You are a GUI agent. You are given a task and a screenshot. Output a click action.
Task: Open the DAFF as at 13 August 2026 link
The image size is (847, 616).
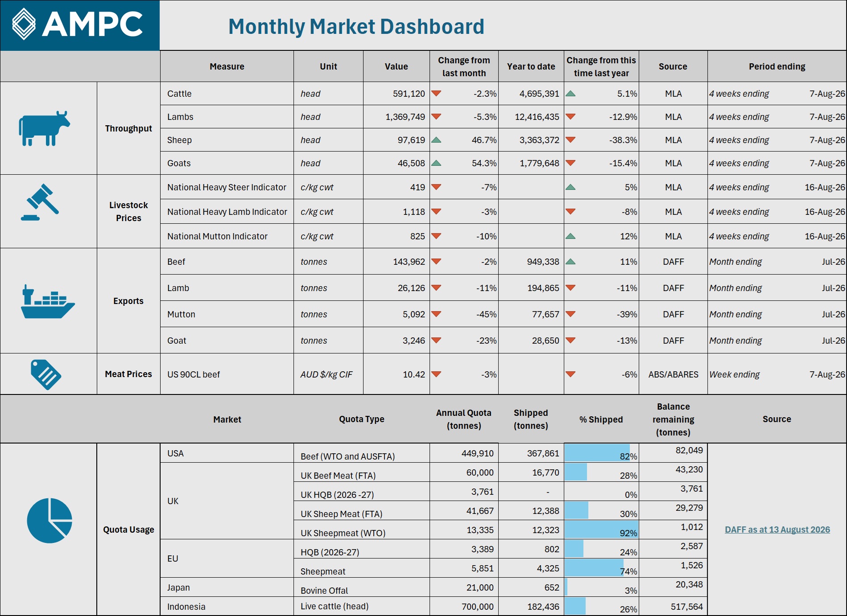(x=777, y=530)
